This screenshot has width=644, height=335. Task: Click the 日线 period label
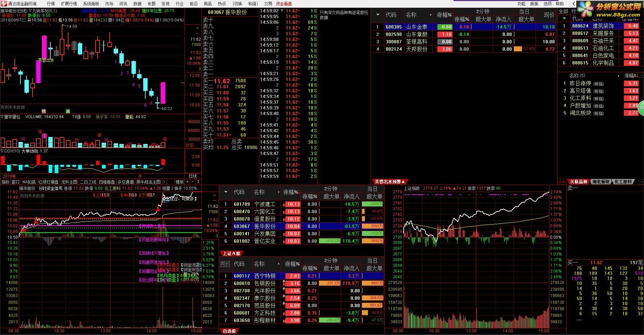click(x=193, y=176)
